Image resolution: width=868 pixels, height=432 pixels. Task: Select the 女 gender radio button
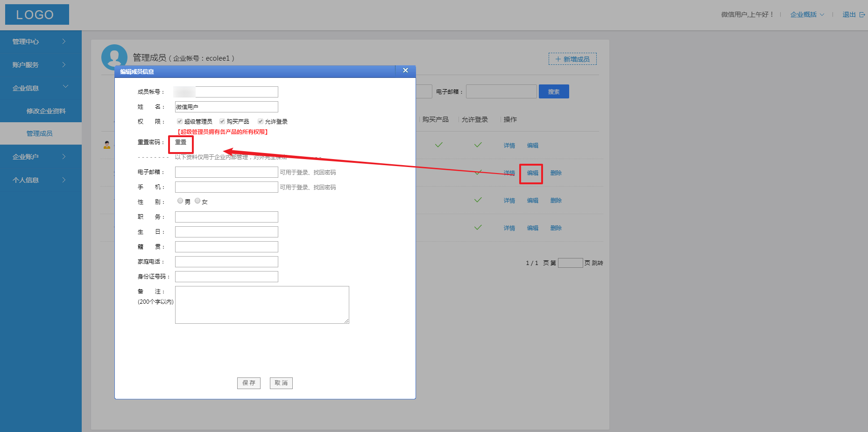198,201
